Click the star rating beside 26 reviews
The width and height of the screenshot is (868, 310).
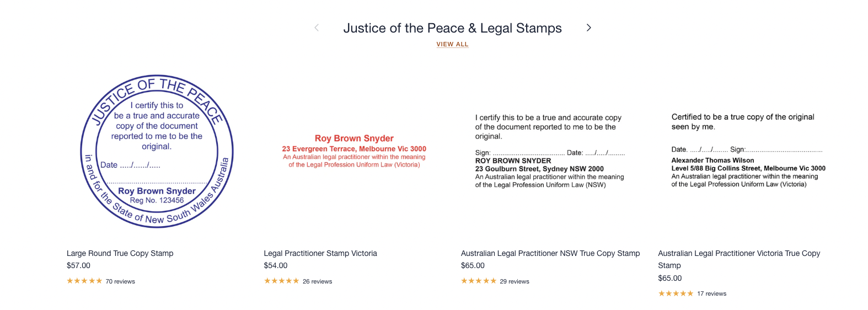click(281, 281)
